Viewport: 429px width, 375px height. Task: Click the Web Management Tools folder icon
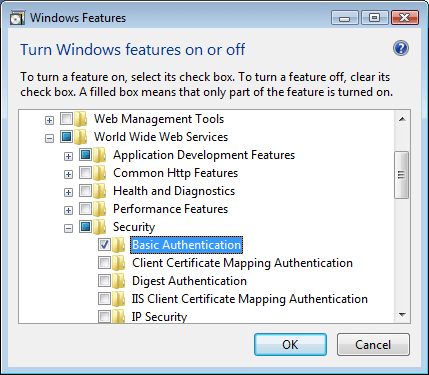tap(81, 119)
